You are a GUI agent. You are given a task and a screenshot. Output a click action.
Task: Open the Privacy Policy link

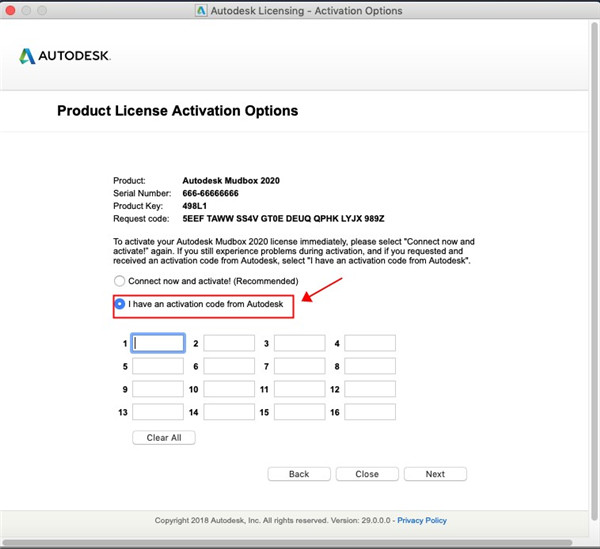point(422,520)
